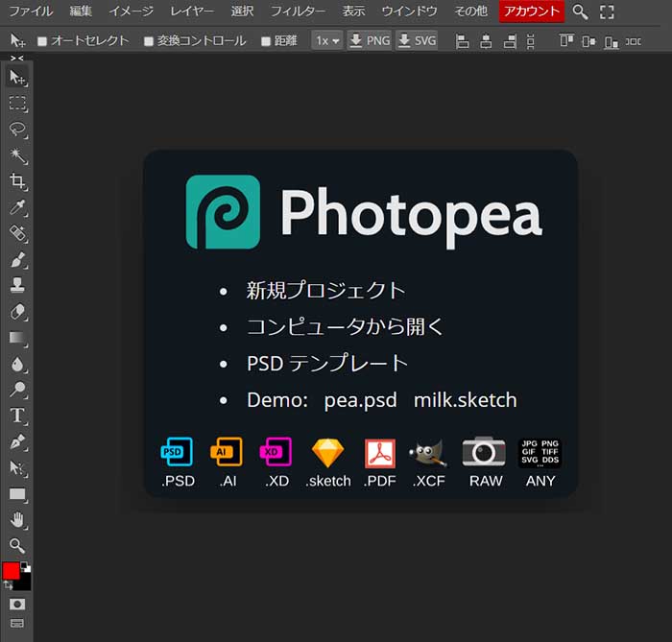
Task: Open the フィルター menu
Action: point(298,12)
